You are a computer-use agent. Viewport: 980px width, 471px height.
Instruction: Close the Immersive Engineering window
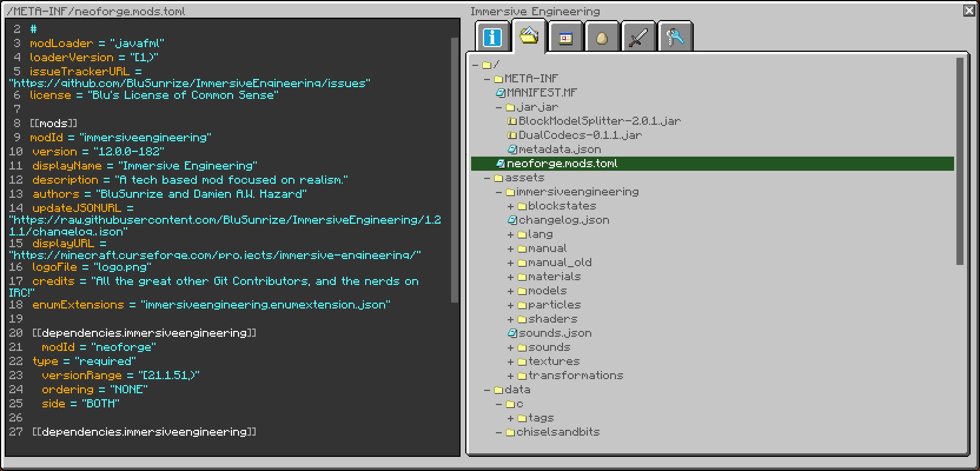[x=969, y=11]
